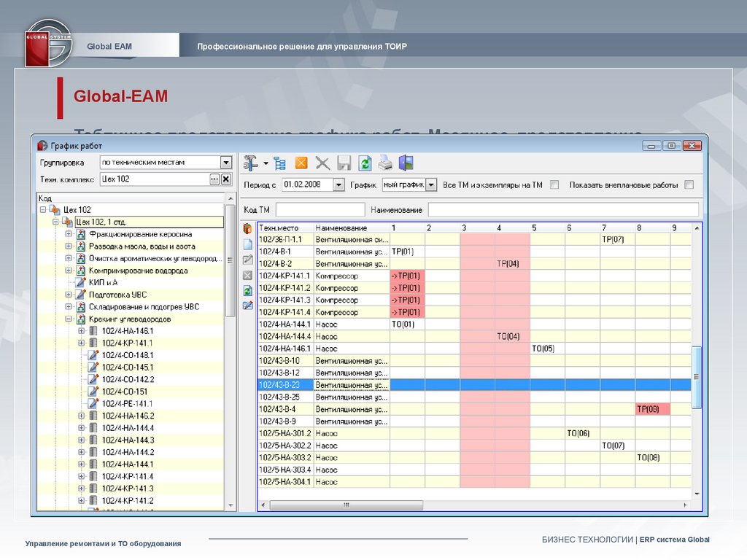
Task: Click the floppy disk save icon
Action: [344, 163]
